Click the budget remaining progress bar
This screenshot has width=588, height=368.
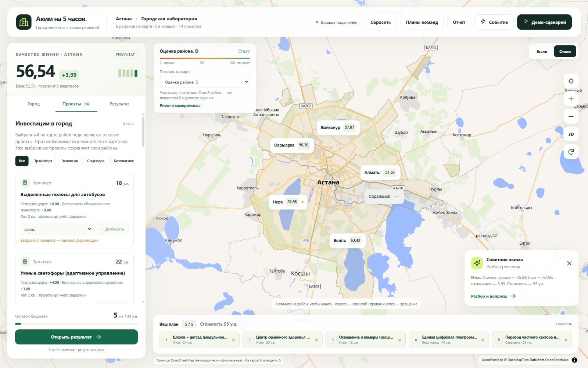[x=76, y=324]
